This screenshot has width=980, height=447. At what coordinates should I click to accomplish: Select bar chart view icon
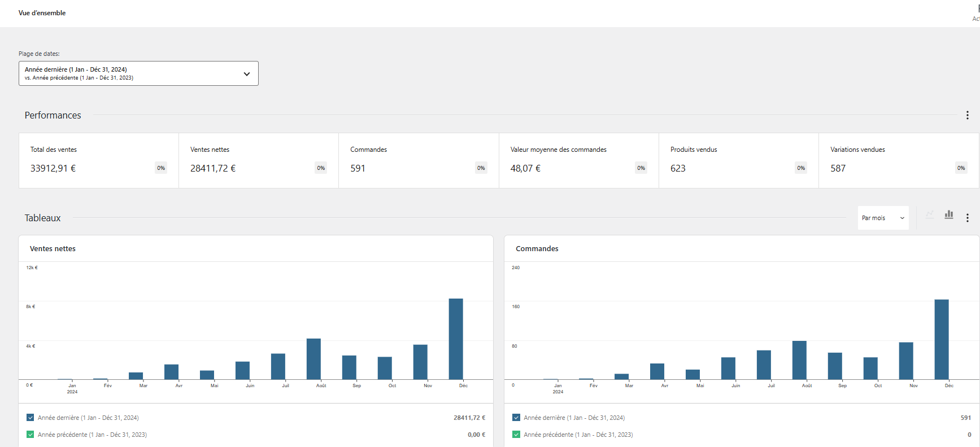click(x=949, y=215)
